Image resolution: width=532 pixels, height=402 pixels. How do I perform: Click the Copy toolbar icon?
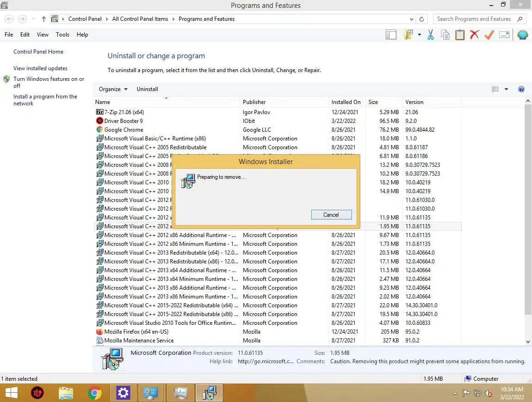445,35
